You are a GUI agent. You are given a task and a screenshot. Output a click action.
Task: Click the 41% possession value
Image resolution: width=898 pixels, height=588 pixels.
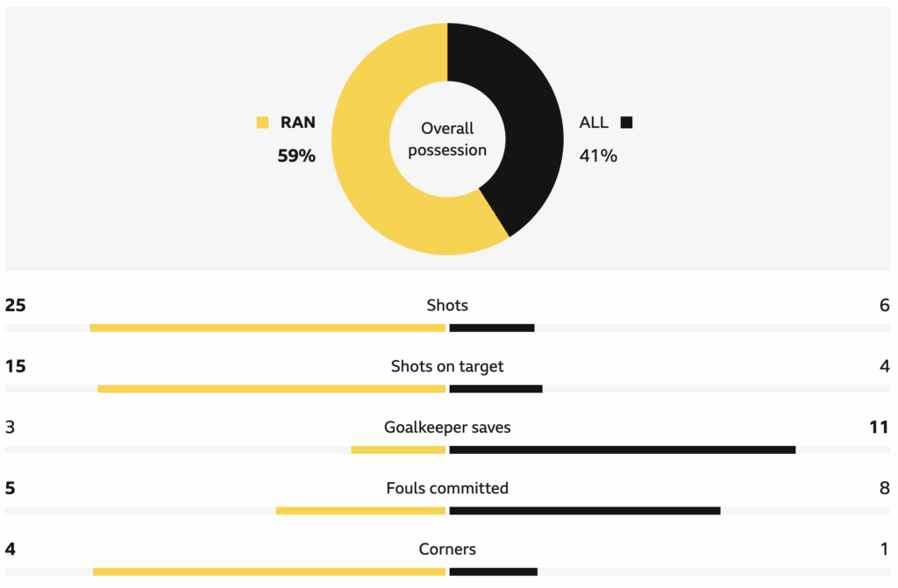pyautogui.click(x=598, y=156)
